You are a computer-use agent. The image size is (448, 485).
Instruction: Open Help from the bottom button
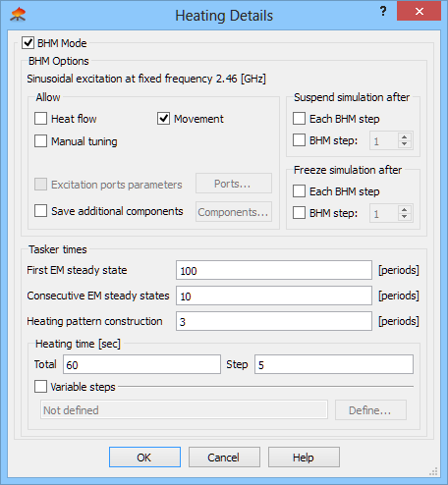pos(304,457)
